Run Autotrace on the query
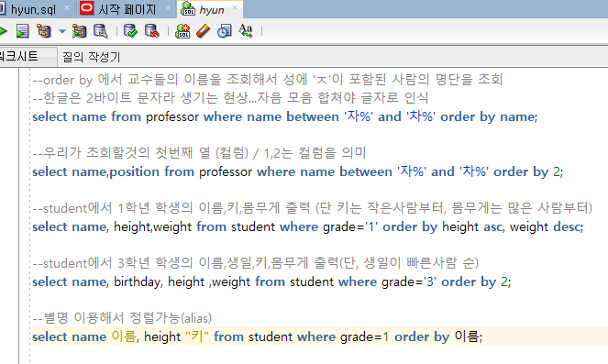 pyautogui.click(x=79, y=31)
